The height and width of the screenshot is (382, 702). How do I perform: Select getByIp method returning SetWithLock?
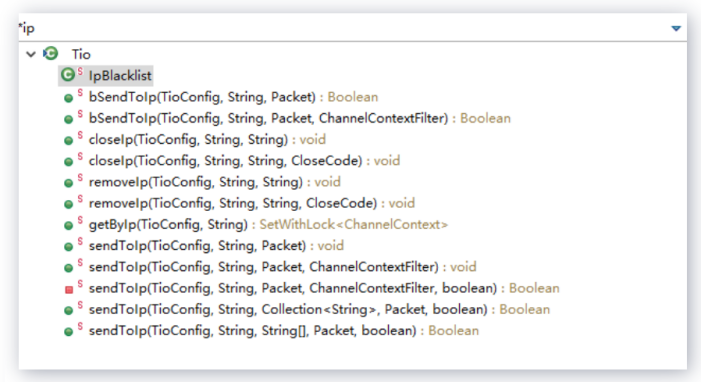268,224
